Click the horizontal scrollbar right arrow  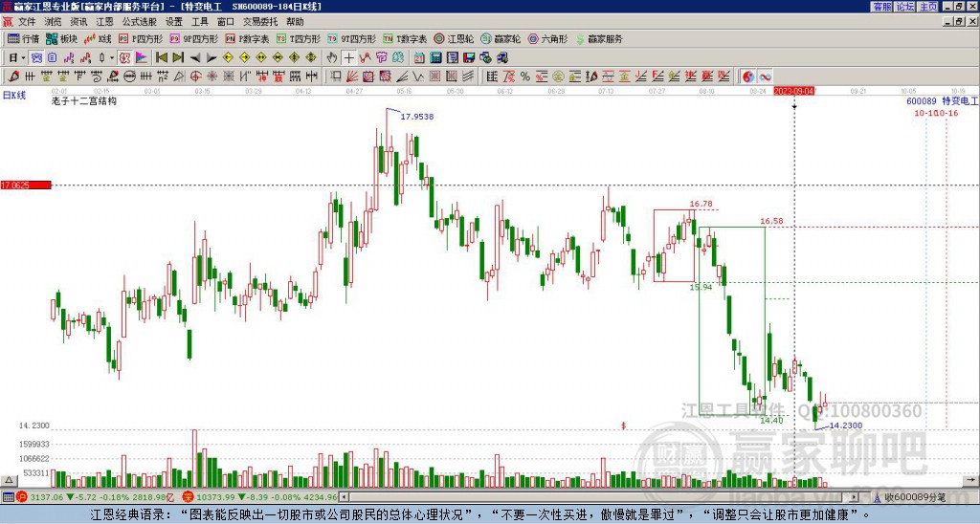[855, 497]
